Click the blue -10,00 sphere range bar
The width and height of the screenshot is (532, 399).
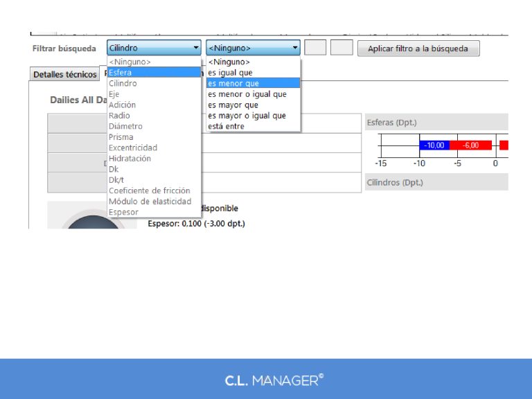point(434,145)
